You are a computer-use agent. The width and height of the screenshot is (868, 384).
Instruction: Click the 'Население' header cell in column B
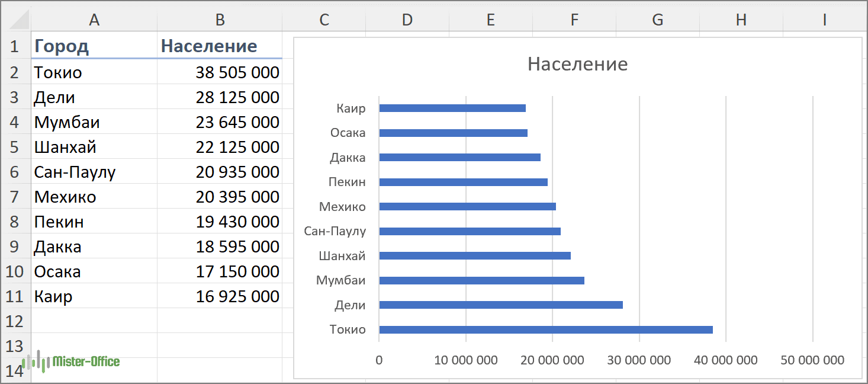pos(220,46)
